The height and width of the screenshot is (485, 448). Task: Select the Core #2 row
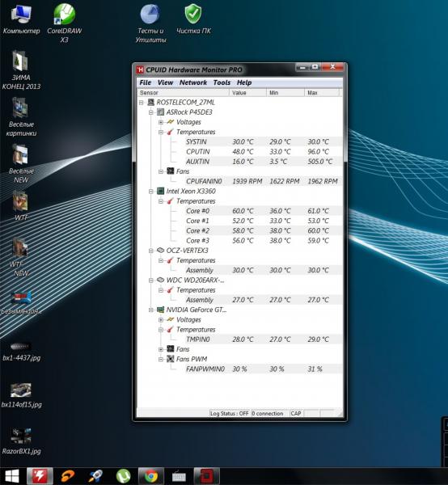(264, 230)
